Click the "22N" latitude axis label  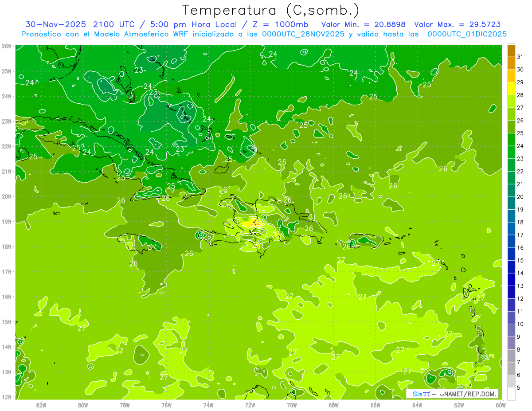click(6, 146)
